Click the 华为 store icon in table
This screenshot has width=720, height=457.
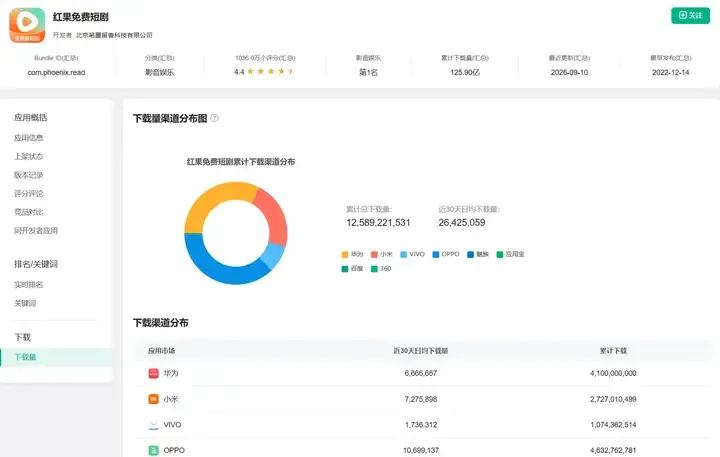(x=153, y=373)
